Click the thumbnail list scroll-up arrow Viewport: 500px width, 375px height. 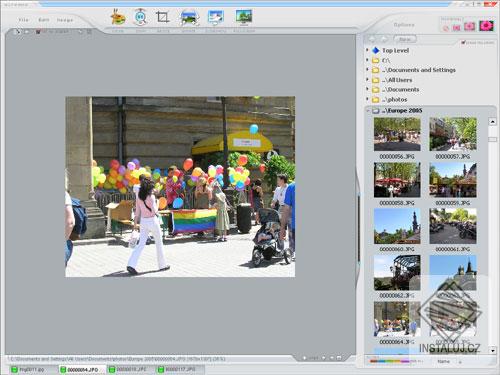[x=493, y=122]
